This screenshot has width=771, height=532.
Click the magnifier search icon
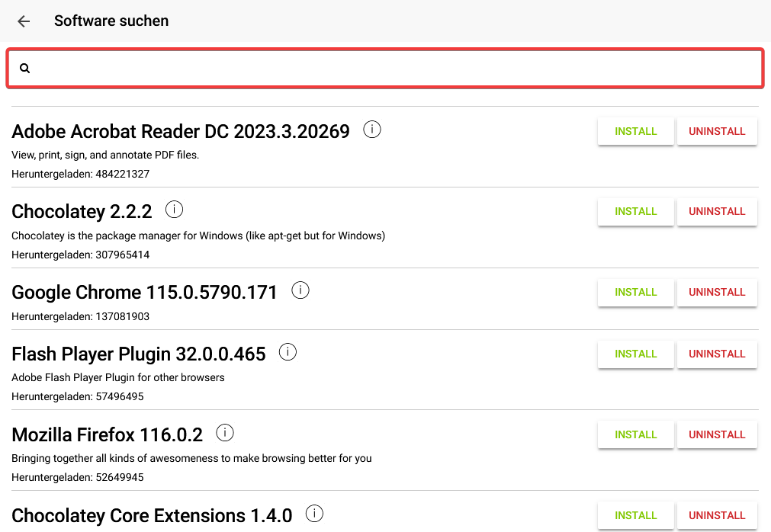24,69
